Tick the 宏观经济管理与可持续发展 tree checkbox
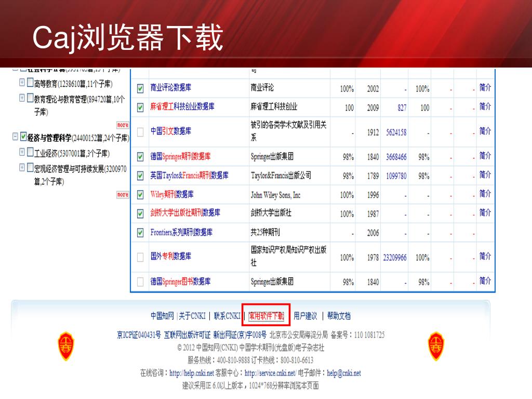Screen dimensions: 532x399 (30, 167)
